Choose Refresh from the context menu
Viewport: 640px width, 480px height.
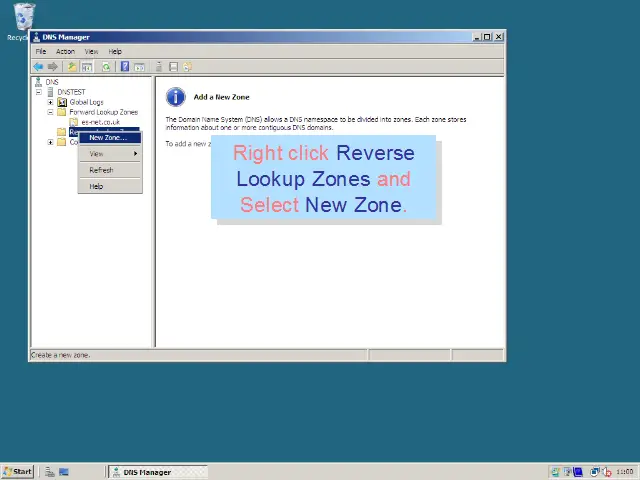point(110,170)
